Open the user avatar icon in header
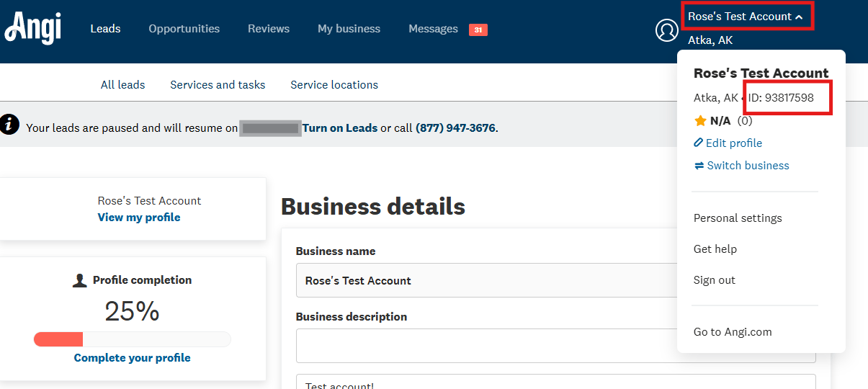The height and width of the screenshot is (389, 868). click(x=667, y=30)
